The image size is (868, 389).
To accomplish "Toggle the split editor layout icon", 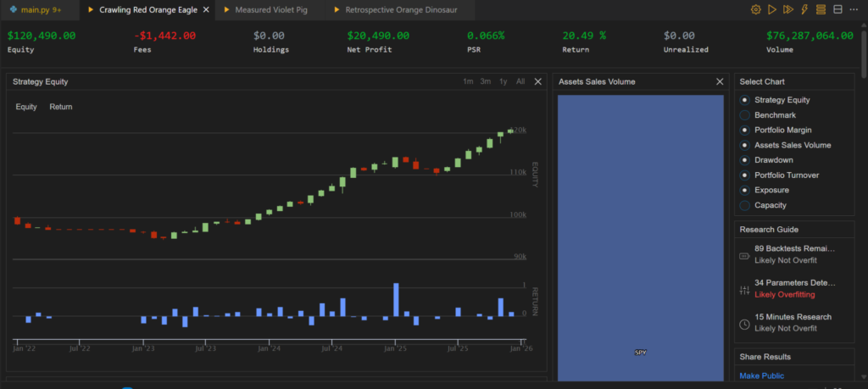I will (x=837, y=9).
